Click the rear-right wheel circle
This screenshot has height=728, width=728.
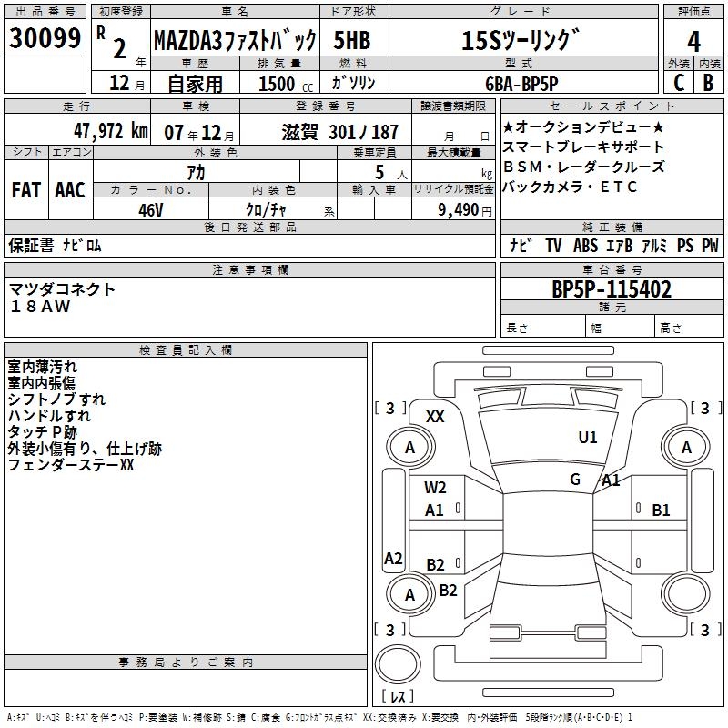(x=686, y=594)
